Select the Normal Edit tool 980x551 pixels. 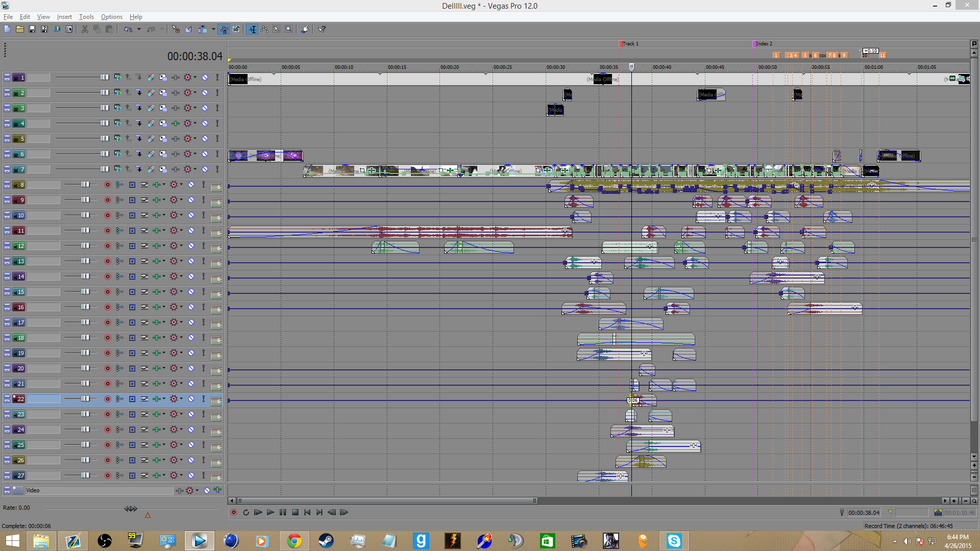click(252, 29)
